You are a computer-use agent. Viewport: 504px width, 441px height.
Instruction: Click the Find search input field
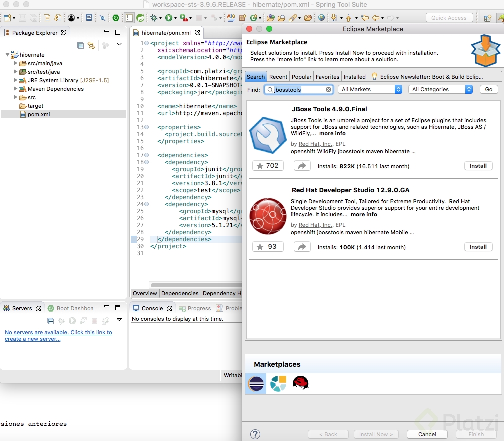click(299, 90)
